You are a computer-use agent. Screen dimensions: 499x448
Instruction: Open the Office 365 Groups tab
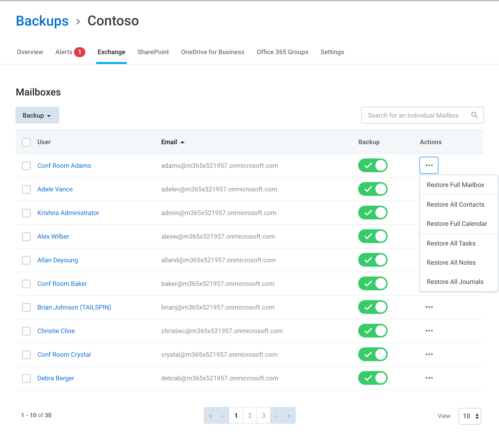pos(282,52)
